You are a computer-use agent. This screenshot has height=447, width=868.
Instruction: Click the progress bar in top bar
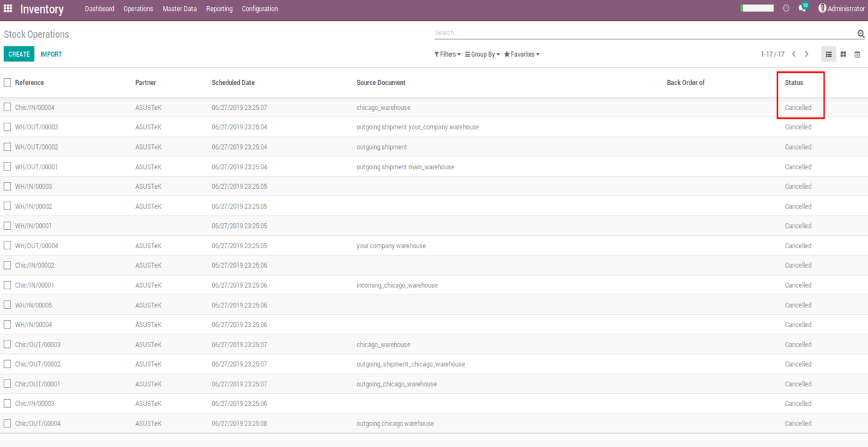coord(757,9)
